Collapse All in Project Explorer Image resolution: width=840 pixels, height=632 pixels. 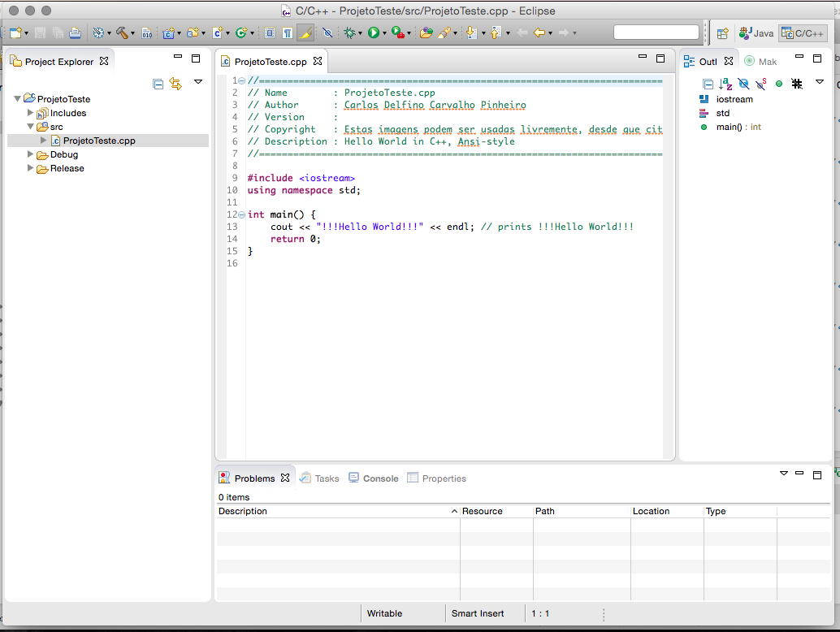click(x=158, y=84)
